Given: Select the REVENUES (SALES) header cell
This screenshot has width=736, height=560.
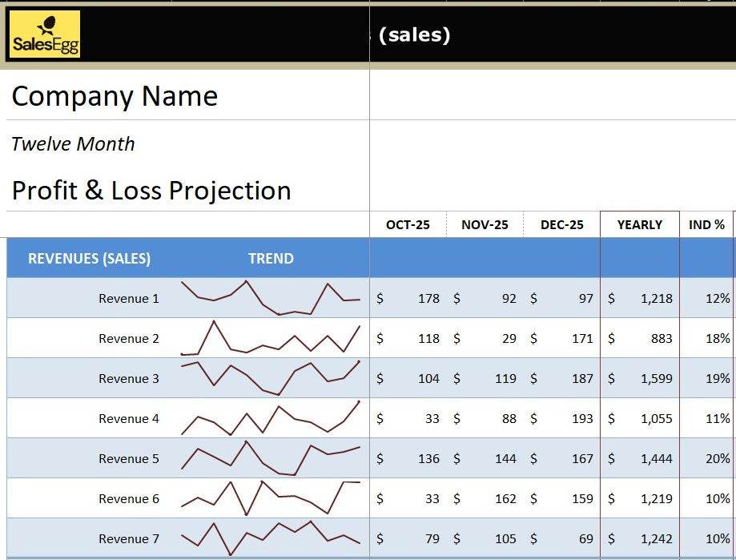Looking at the screenshot, I should [x=89, y=258].
